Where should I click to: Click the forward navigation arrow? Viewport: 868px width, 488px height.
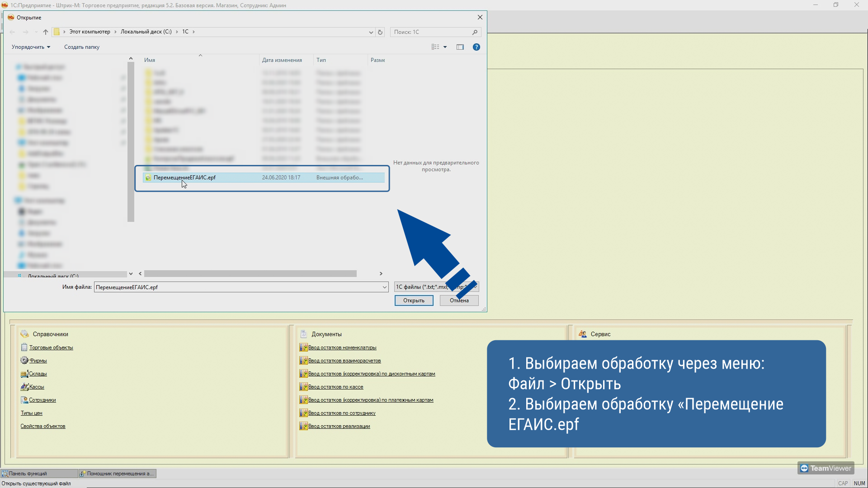tap(26, 32)
